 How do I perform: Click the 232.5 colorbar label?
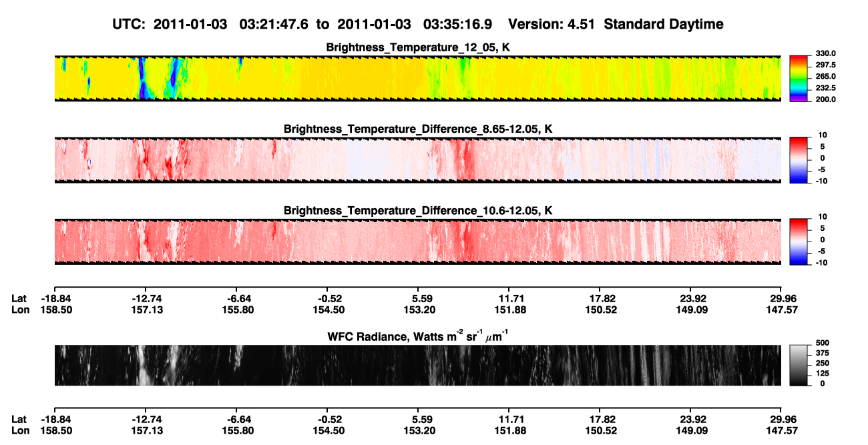(825, 88)
